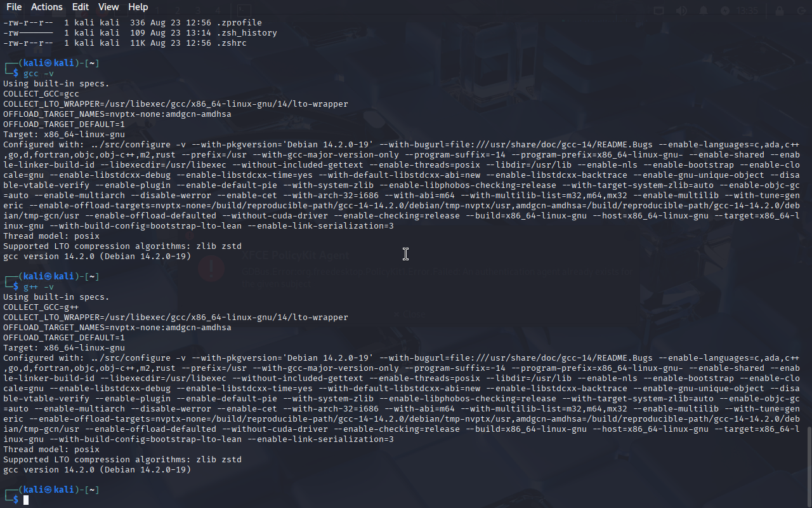Click the terminal's vertical scrollbar thumb
Image resolution: width=812 pixels, height=508 pixels.
pyautogui.click(x=809, y=467)
